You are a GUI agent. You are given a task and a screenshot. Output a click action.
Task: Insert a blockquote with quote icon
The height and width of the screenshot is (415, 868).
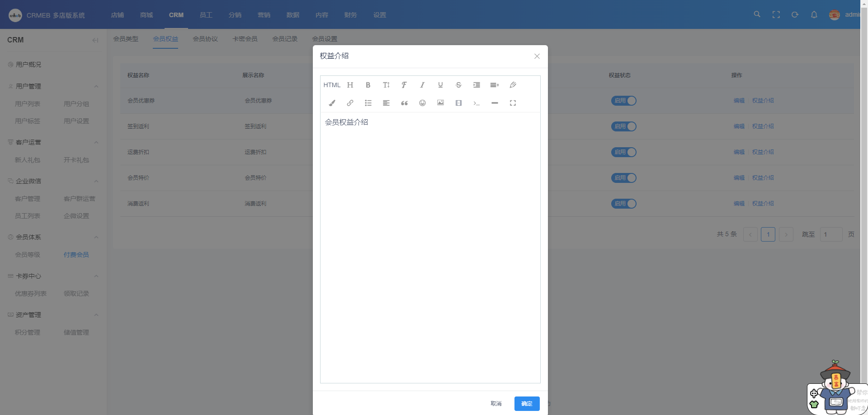tap(404, 103)
